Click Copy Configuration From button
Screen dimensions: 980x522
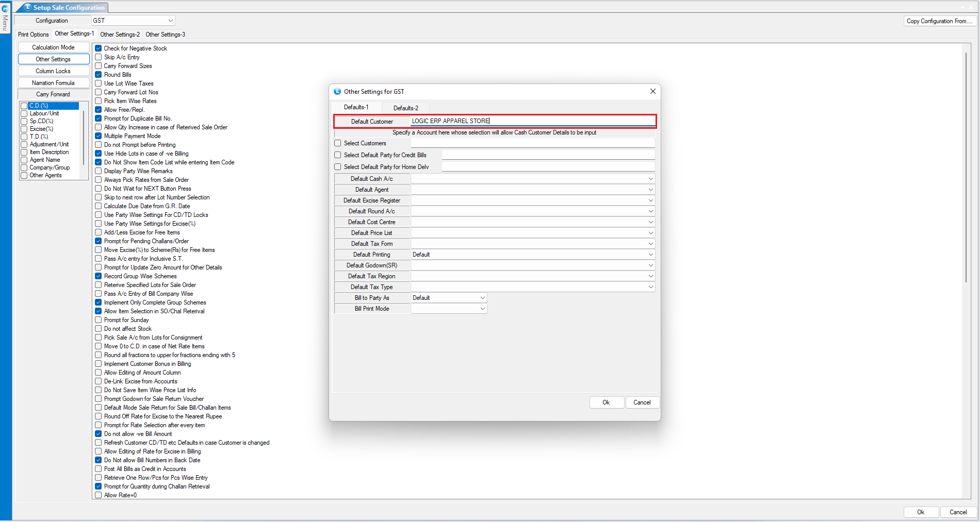[939, 21]
